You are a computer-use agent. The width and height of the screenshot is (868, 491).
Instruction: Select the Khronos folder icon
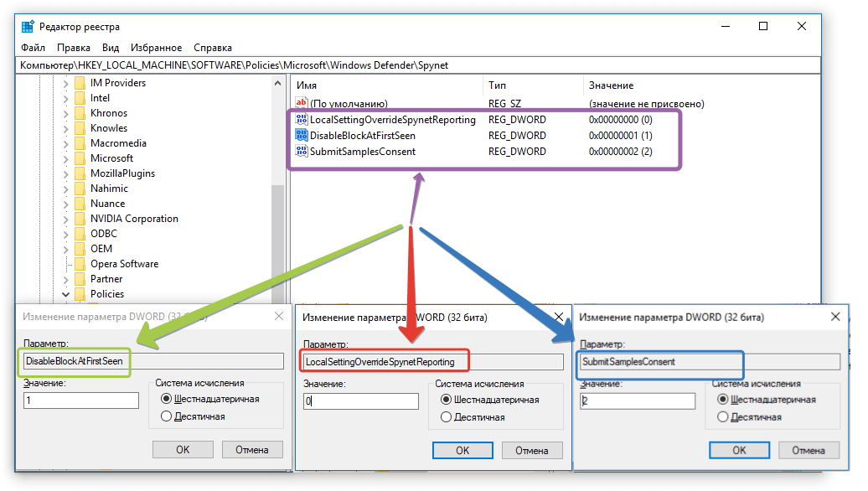tap(80, 113)
